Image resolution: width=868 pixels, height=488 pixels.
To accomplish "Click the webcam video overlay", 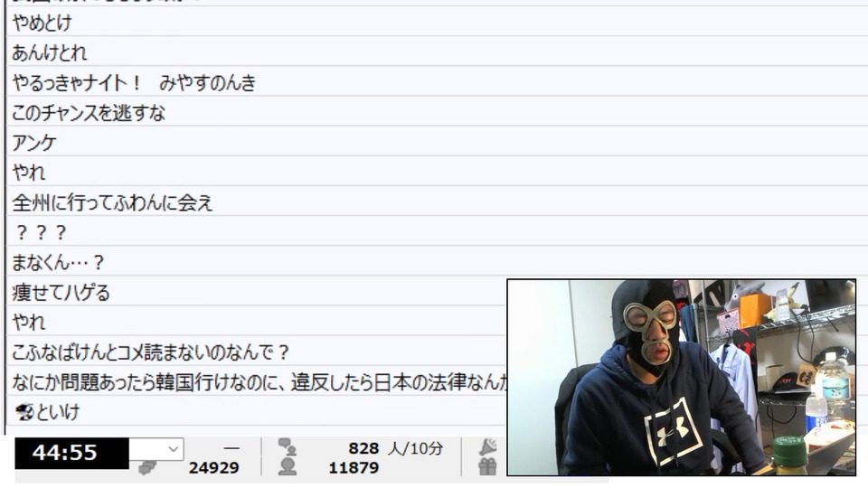I will (682, 378).
